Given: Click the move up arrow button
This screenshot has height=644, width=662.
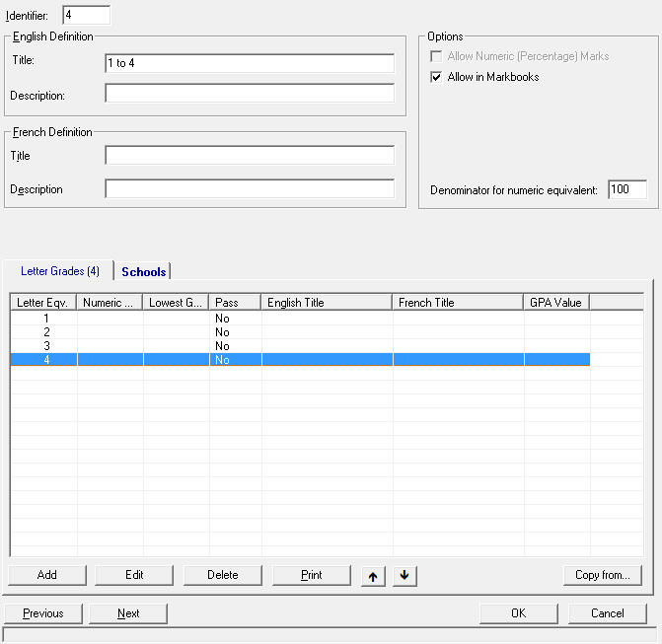Looking at the screenshot, I should (x=372, y=575).
